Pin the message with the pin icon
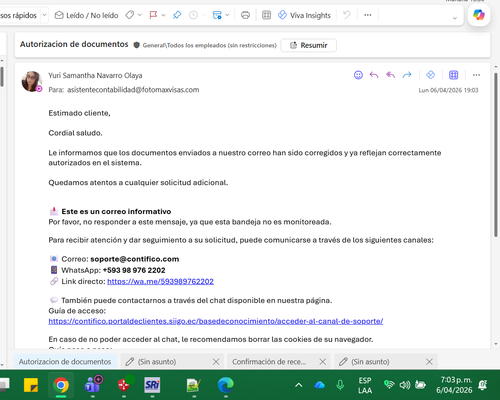This screenshot has height=400, width=500. [x=177, y=15]
